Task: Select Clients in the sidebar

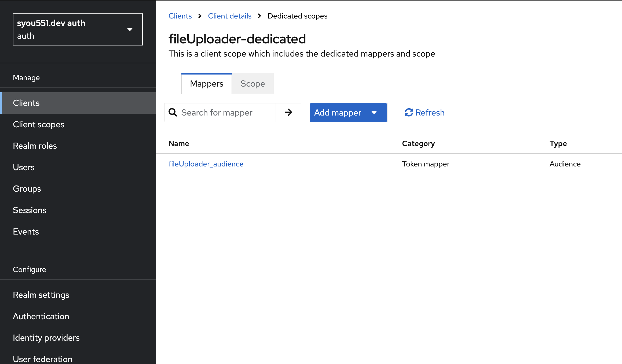Action: [x=26, y=103]
